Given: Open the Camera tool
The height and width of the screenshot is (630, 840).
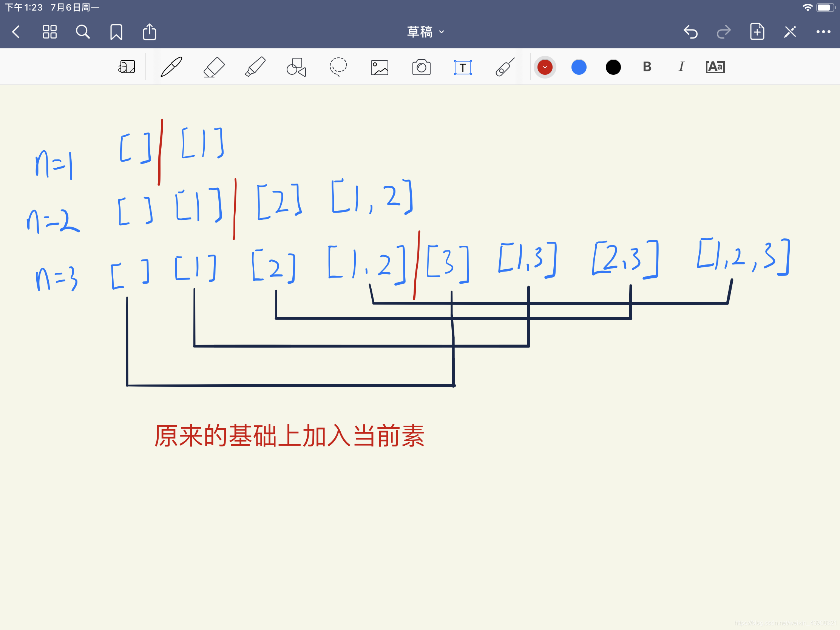Looking at the screenshot, I should [421, 68].
